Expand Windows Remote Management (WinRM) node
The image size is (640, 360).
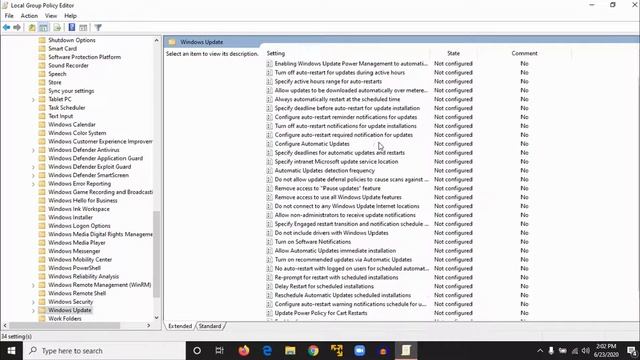point(33,285)
